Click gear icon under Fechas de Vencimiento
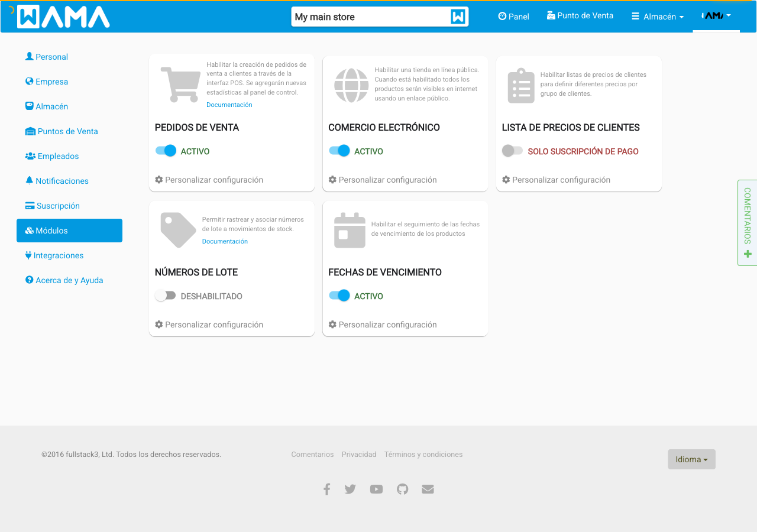 (x=332, y=325)
